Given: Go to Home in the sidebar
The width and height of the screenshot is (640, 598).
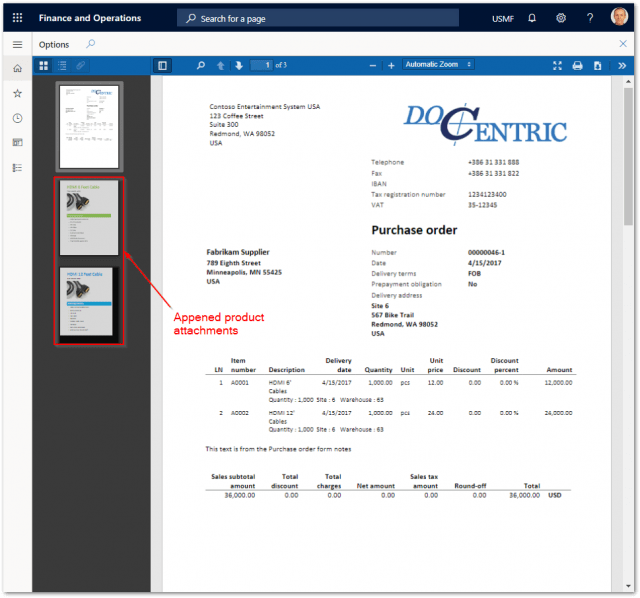Looking at the screenshot, I should tap(18, 68).
